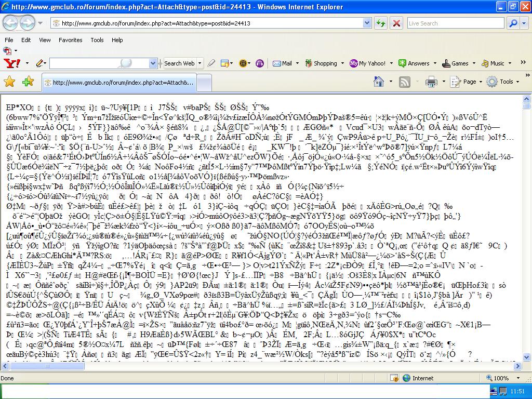This screenshot has width=532, height=399.
Task: Open the Favorites menu
Action: click(70, 40)
